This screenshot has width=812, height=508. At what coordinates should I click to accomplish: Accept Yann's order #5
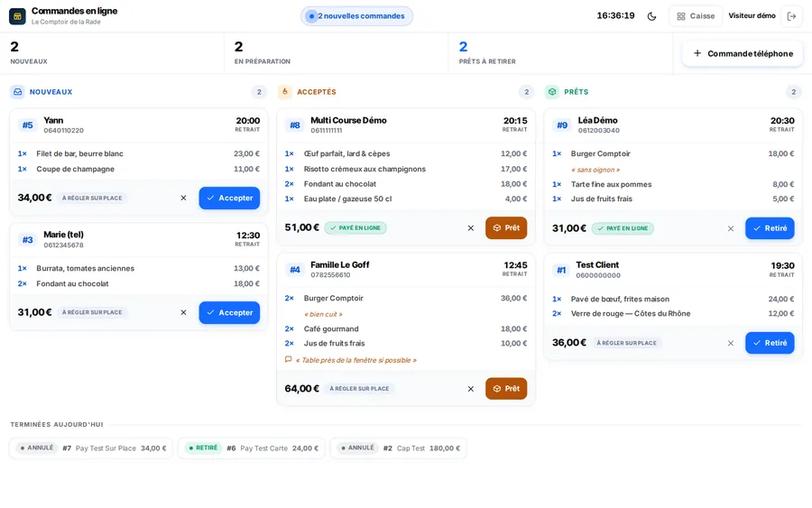click(x=229, y=198)
